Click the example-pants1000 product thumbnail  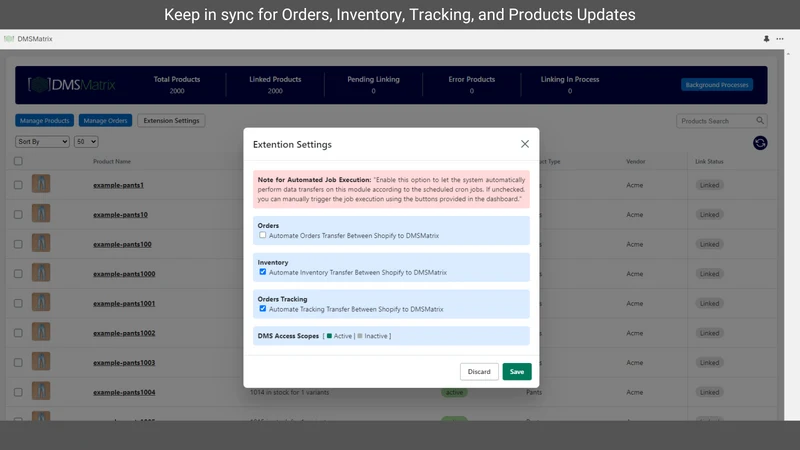tap(41, 272)
